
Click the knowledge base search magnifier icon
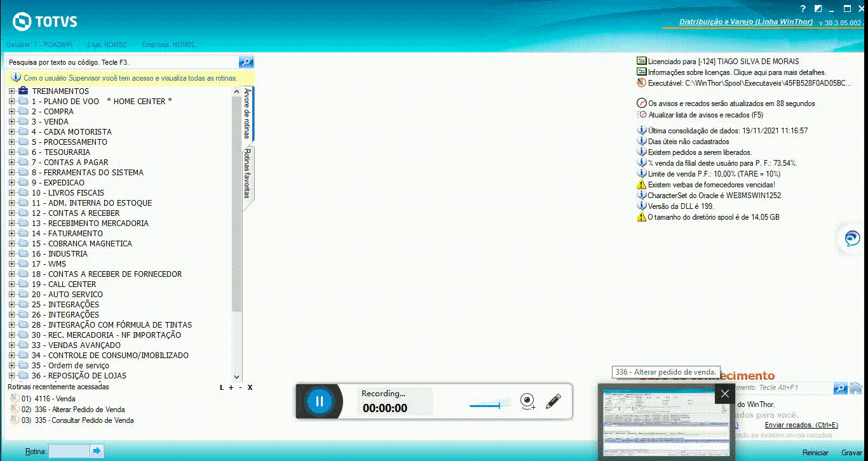click(x=840, y=387)
